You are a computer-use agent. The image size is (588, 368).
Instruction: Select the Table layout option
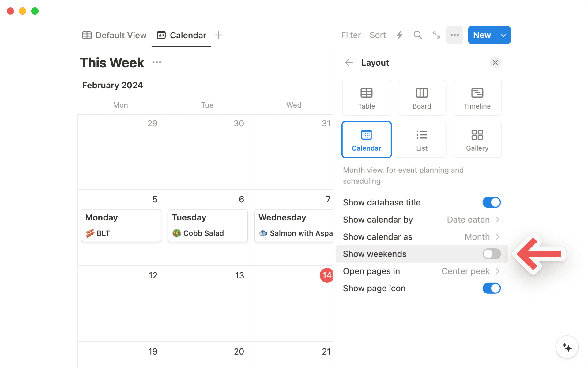366,98
